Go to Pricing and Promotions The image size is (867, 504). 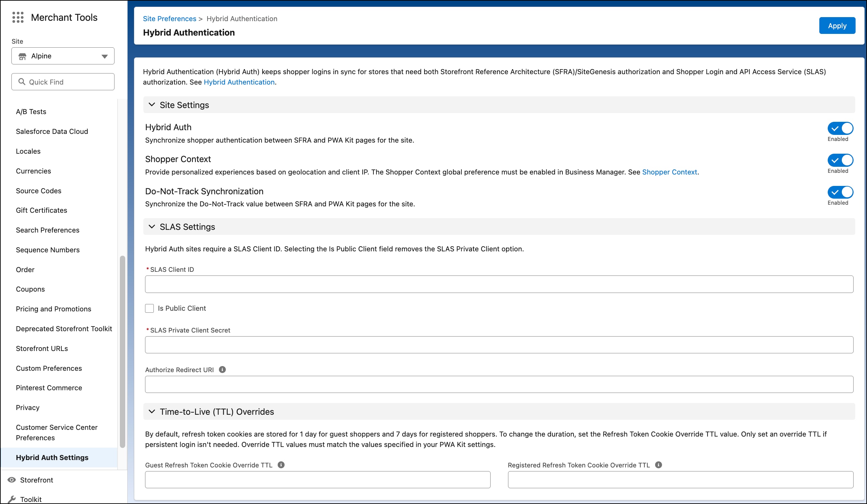54,309
